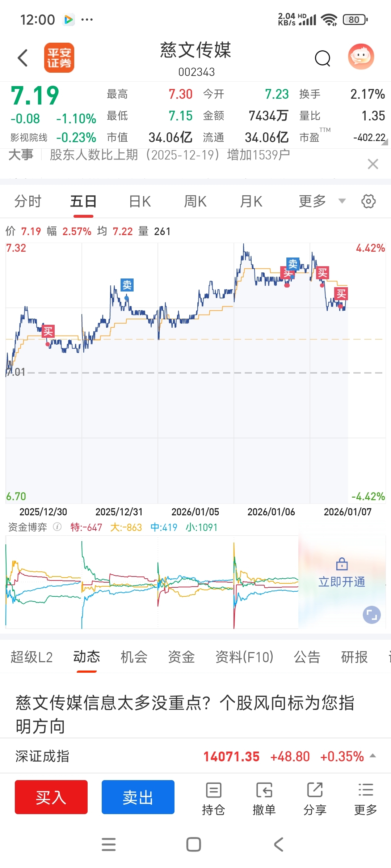Expand the fund flow chart fullscreen

tap(371, 615)
